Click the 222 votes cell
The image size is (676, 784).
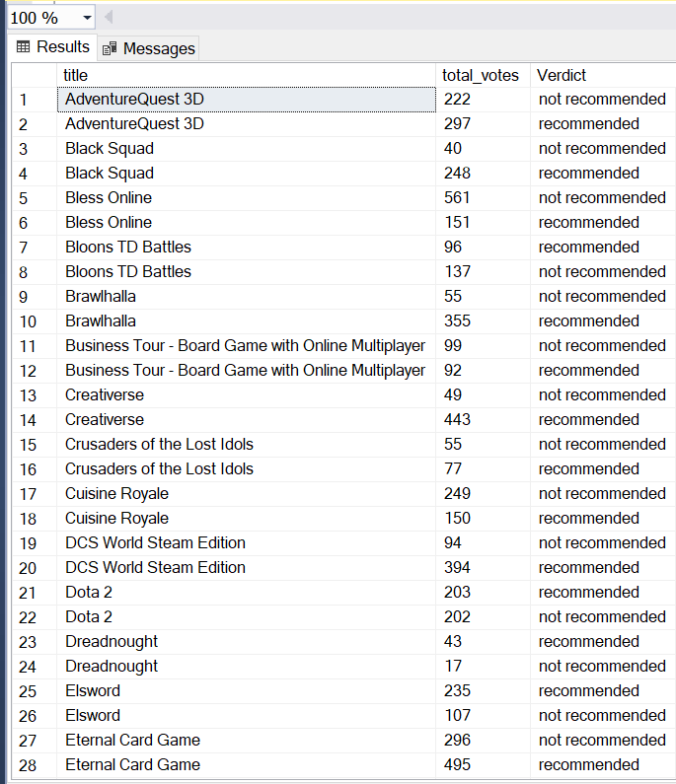click(483, 100)
